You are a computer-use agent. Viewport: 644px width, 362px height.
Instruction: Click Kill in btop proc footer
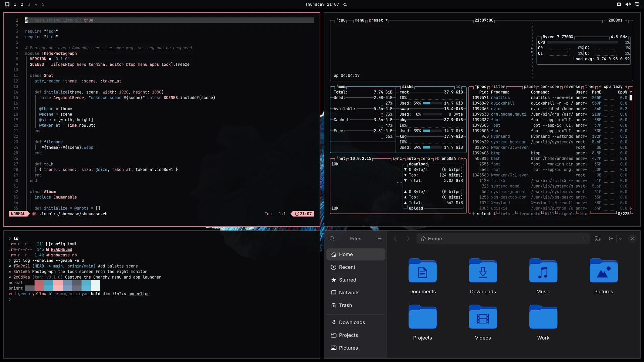point(550,214)
